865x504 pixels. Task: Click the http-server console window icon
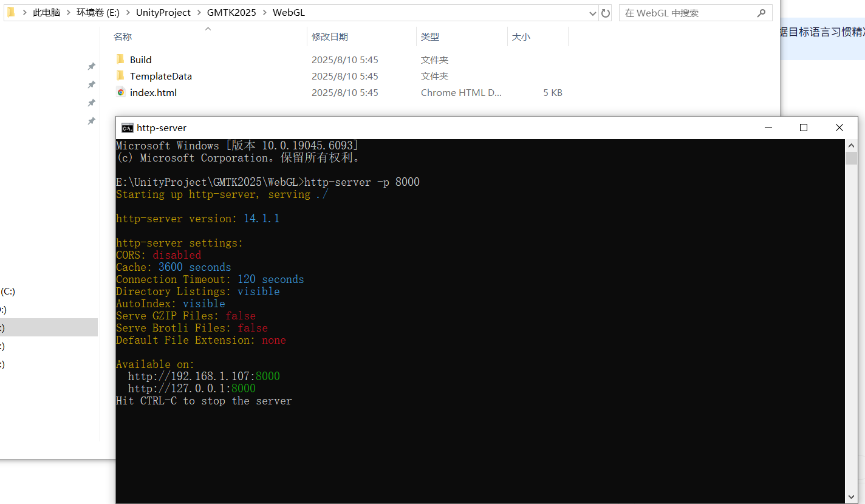pos(128,128)
